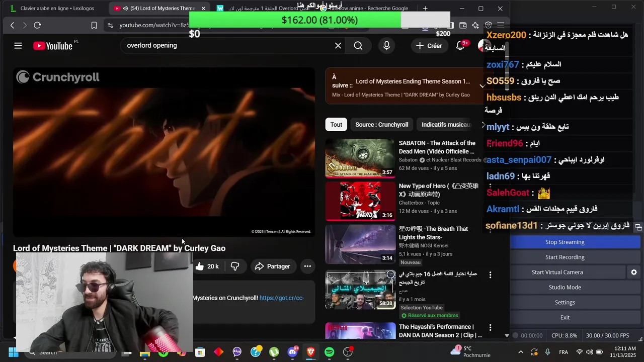Open the NOGI Kensei 3:14 video thumbnail

360,244
